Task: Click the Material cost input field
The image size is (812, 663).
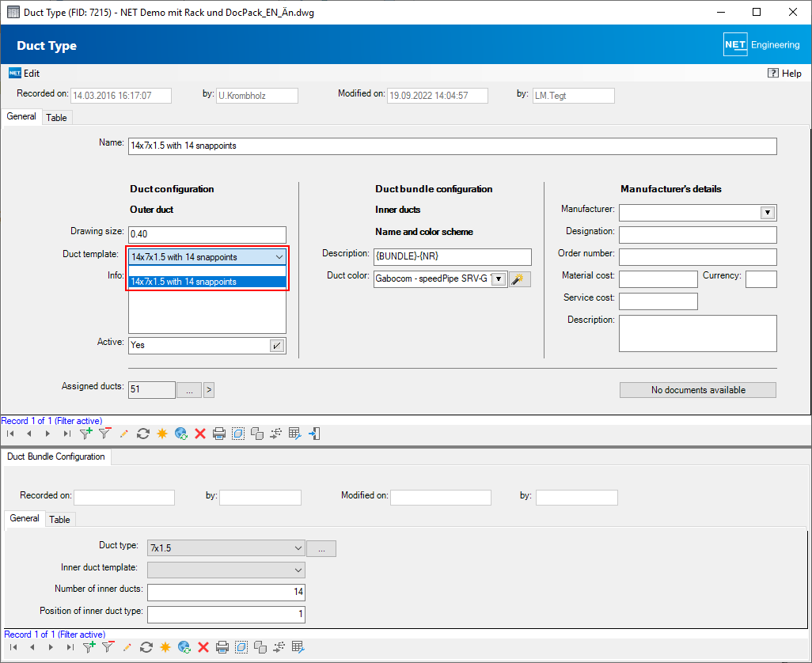Action: point(658,279)
